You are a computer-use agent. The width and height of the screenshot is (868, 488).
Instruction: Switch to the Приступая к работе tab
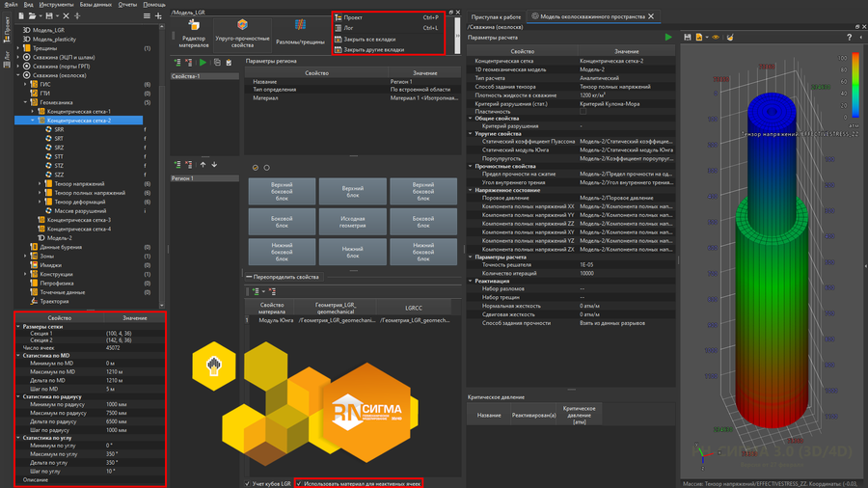(x=496, y=16)
